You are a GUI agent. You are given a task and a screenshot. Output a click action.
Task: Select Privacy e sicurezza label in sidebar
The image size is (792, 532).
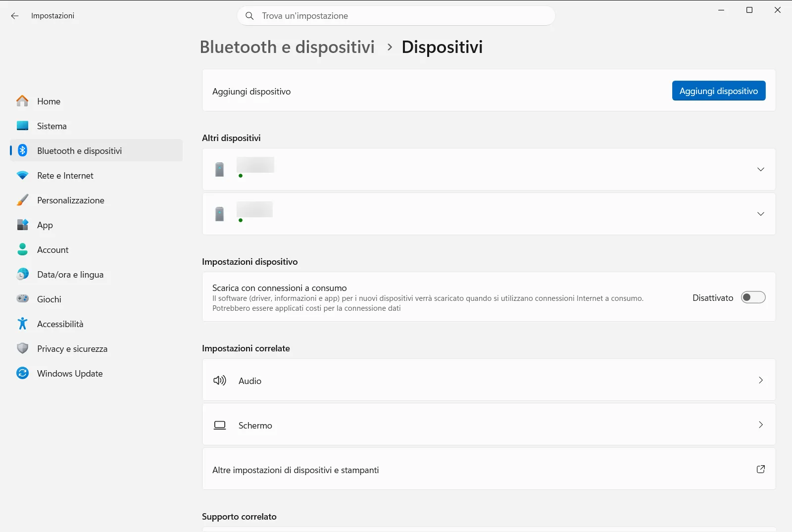[x=72, y=349]
